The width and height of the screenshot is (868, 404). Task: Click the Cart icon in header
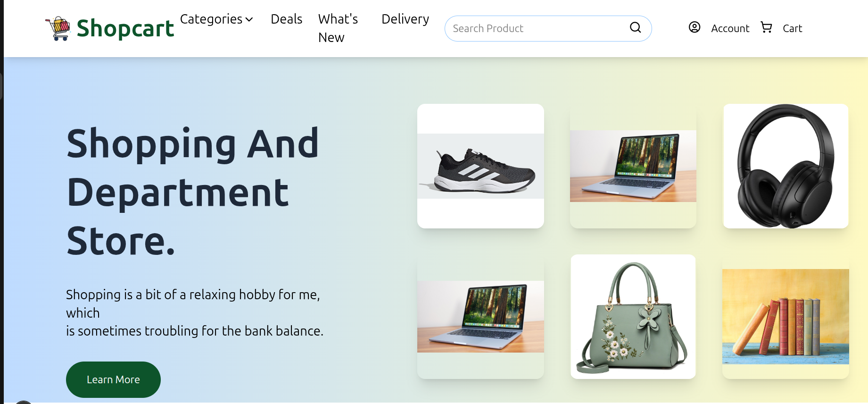(767, 27)
